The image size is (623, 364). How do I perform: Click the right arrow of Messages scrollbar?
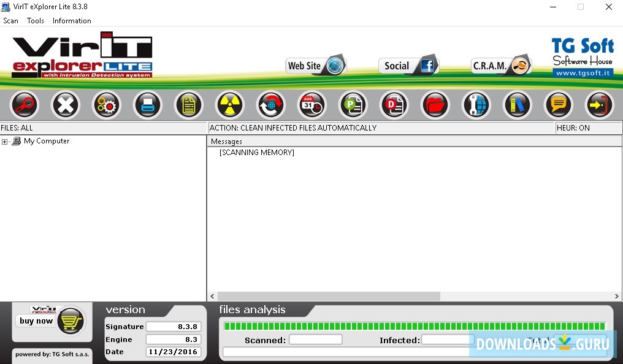[617, 296]
